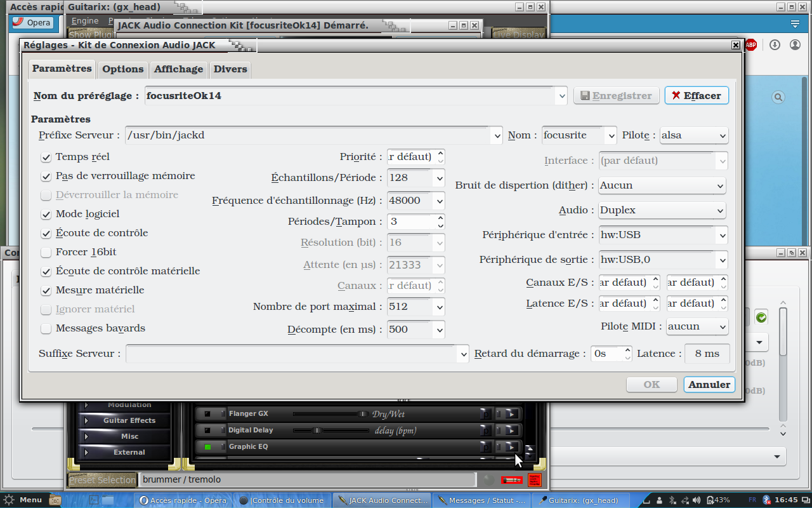Click the red square icon in Guitarix corner
Image resolution: width=812 pixels, height=508 pixels.
[534, 480]
